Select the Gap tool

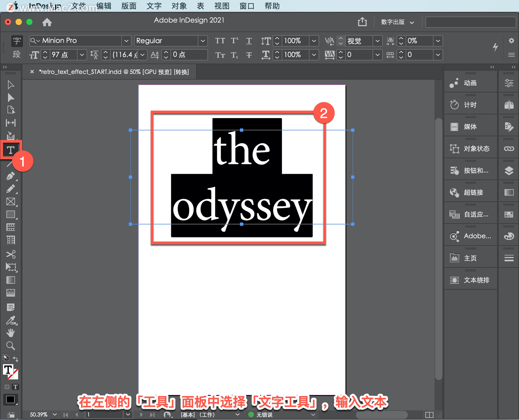[11, 123]
